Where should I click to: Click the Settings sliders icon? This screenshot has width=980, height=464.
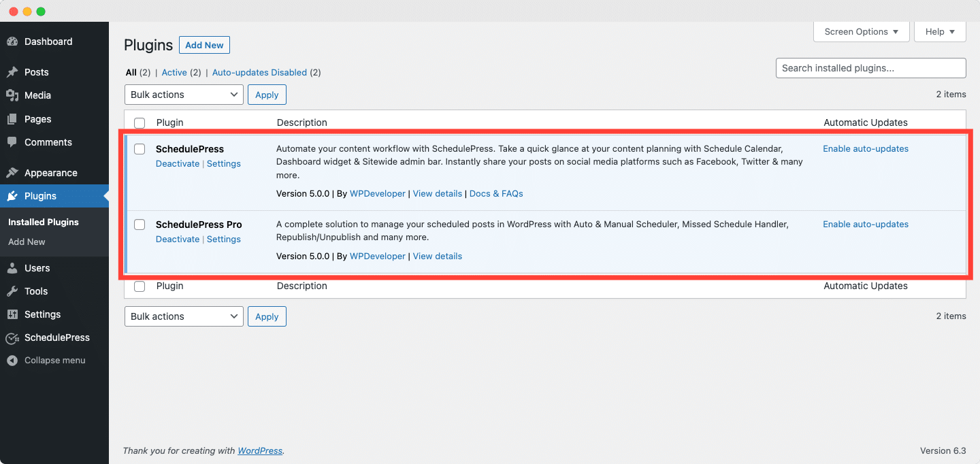click(12, 314)
